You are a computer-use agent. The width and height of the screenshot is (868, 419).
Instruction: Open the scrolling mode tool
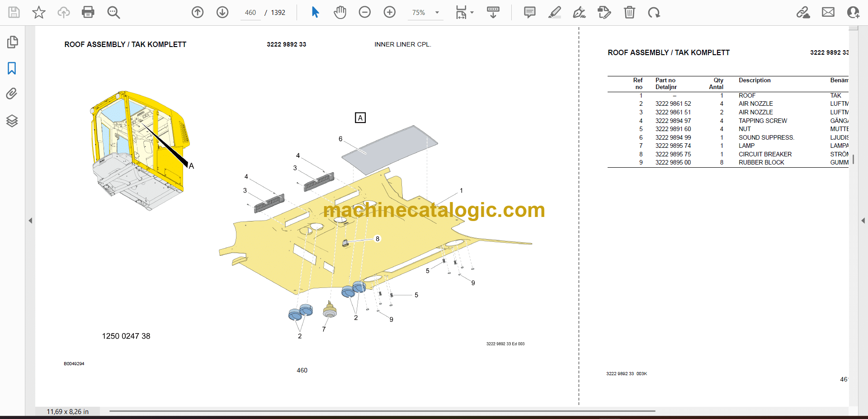[493, 12]
